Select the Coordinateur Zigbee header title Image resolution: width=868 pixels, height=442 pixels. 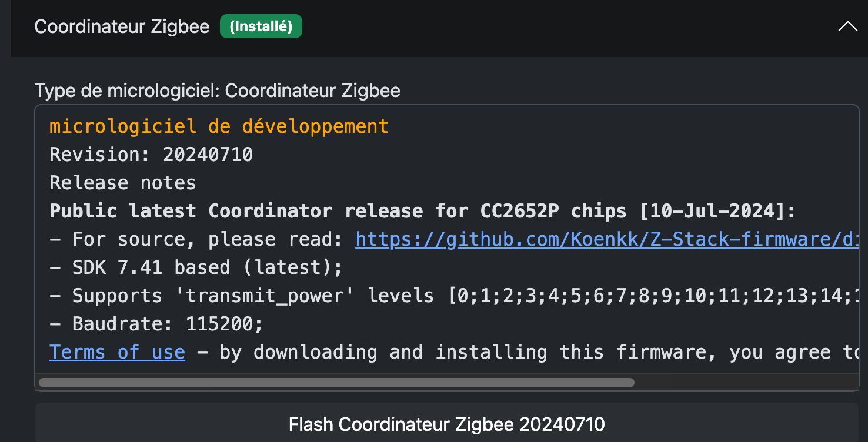pyautogui.click(x=122, y=27)
